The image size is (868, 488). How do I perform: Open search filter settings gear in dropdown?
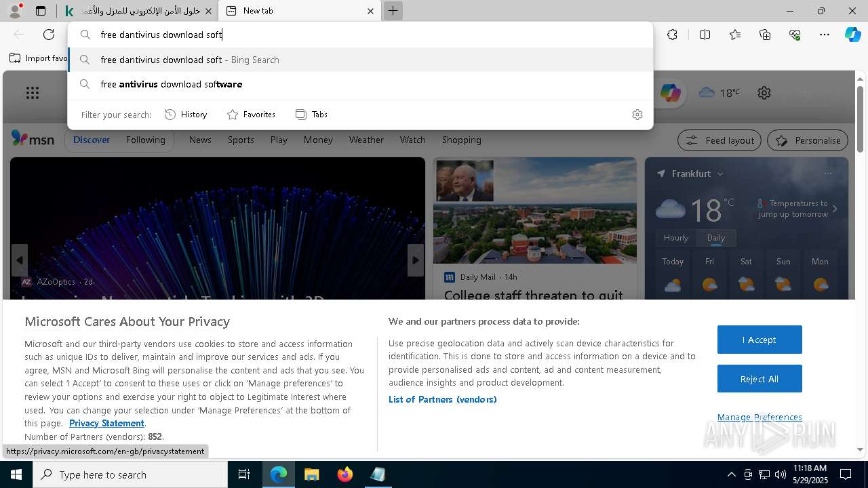[x=637, y=115]
